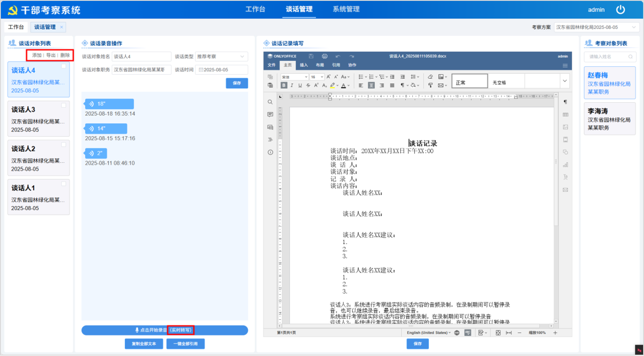Apply underline from the editor toolbar
The width and height of the screenshot is (644, 356).
tap(300, 86)
